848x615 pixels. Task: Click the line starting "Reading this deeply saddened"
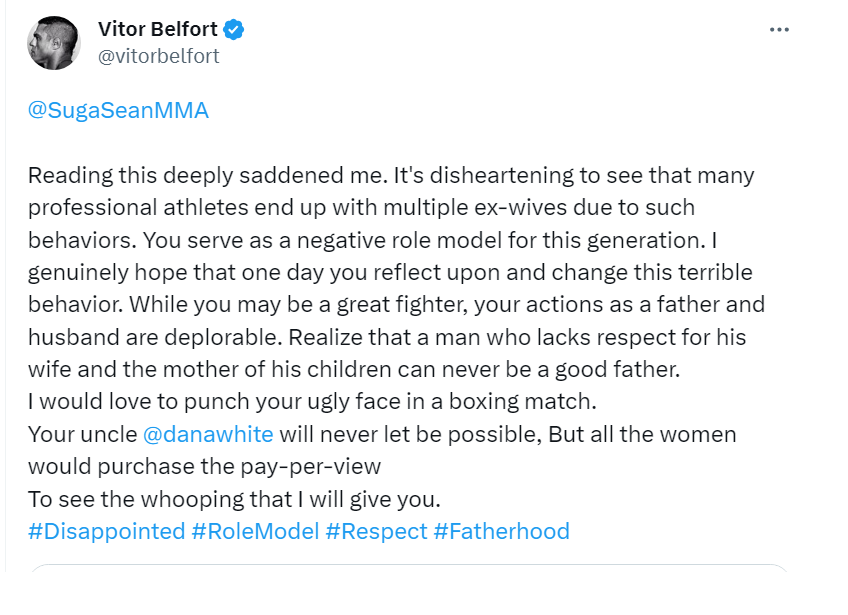pyautogui.click(x=390, y=176)
